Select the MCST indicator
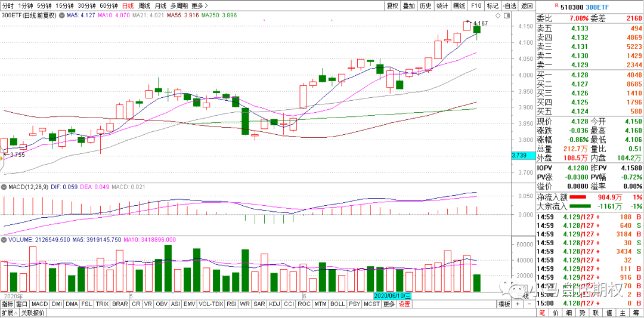Image resolution: width=644 pixels, height=318 pixels. tap(371, 304)
